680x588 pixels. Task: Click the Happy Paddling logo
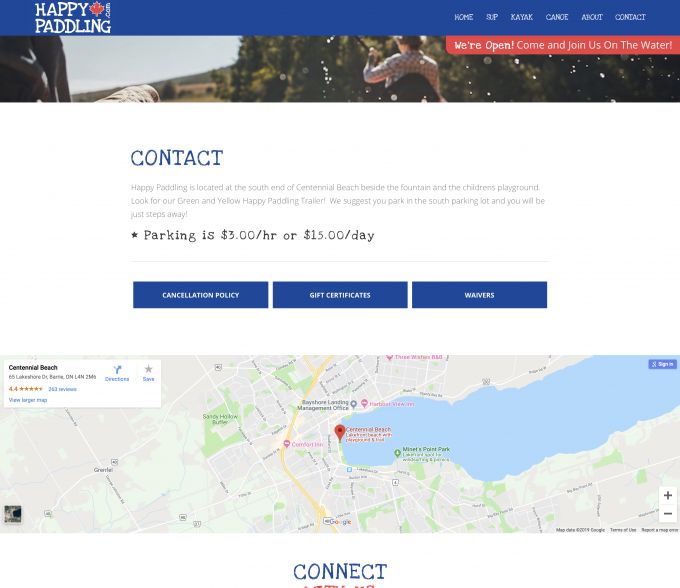point(73,17)
